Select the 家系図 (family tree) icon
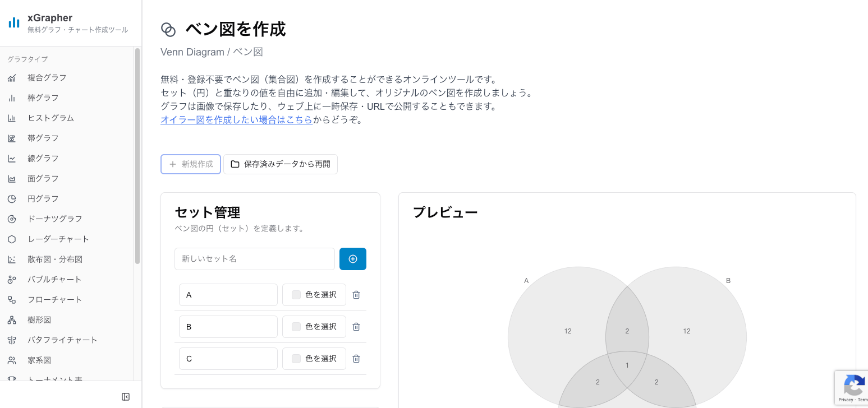868x408 pixels. (x=12, y=360)
